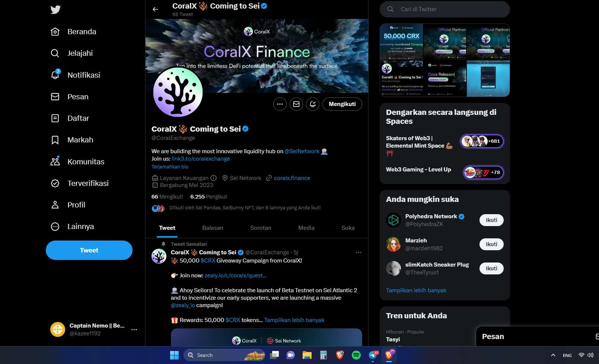Click the blue Tweet compose button
This screenshot has width=599, height=364.
tap(89, 250)
